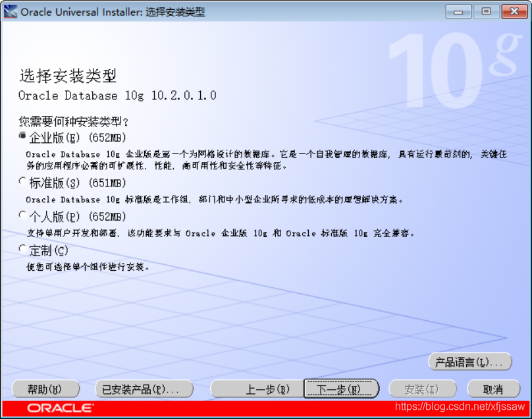Image resolution: width=532 pixels, height=419 pixels.
Task: Click the 定制 description text
Action: click(88, 267)
